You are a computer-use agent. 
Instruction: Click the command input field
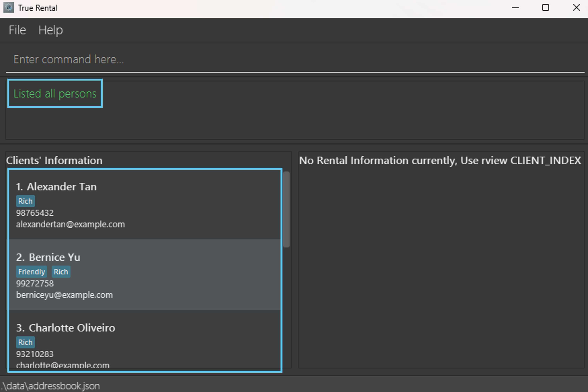click(x=295, y=59)
